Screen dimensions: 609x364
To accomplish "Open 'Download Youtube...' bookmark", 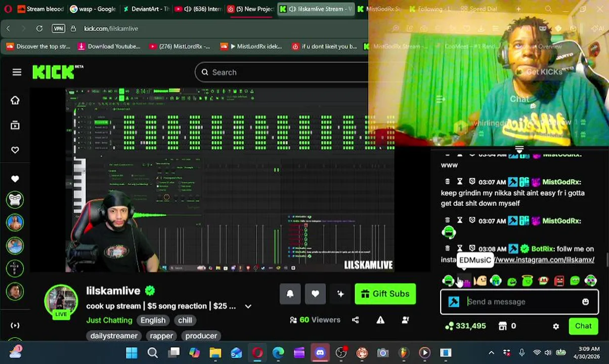I will click(x=109, y=47).
